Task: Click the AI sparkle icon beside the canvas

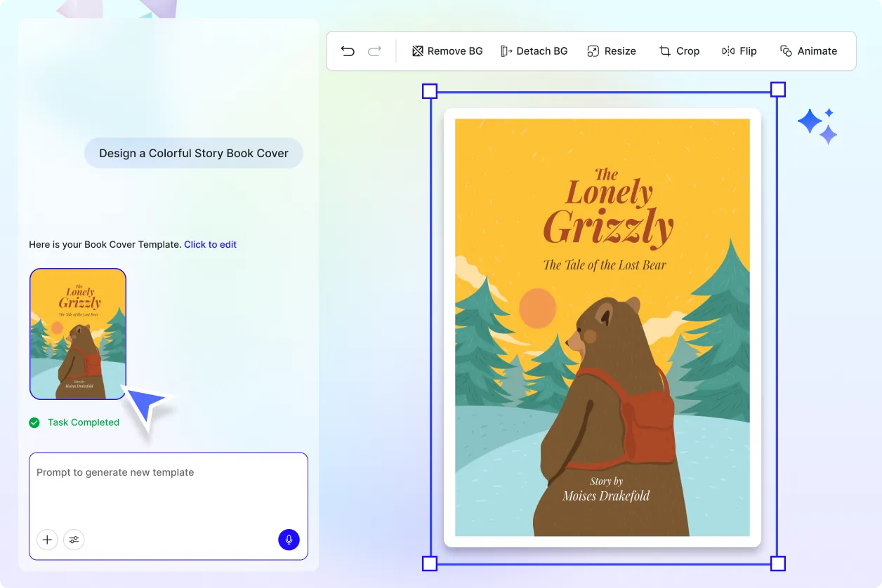Action: click(x=817, y=124)
